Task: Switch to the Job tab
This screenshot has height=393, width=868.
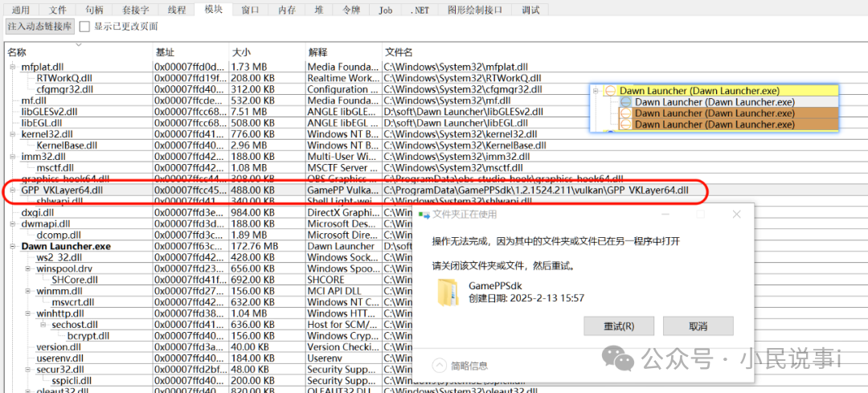Action: coord(385,10)
